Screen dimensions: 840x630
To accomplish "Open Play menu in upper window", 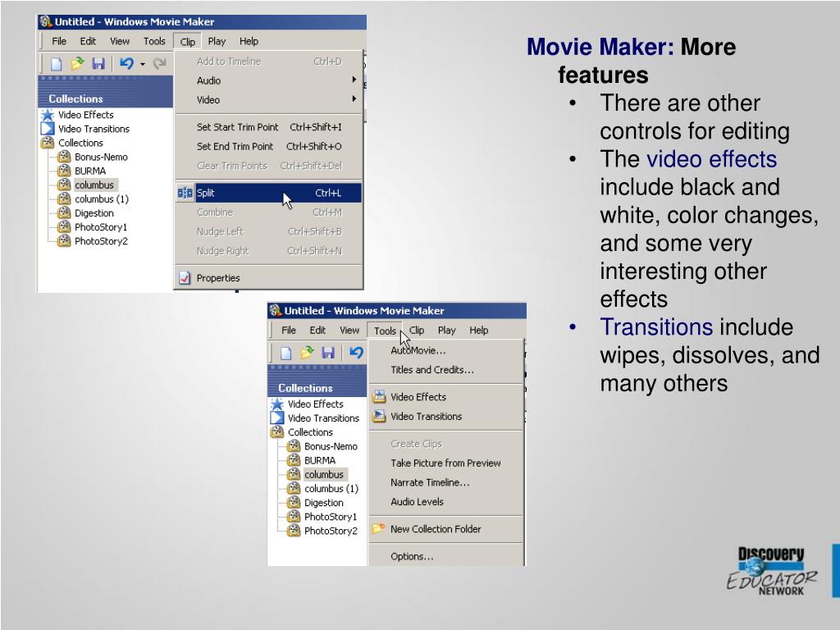I will point(217,41).
